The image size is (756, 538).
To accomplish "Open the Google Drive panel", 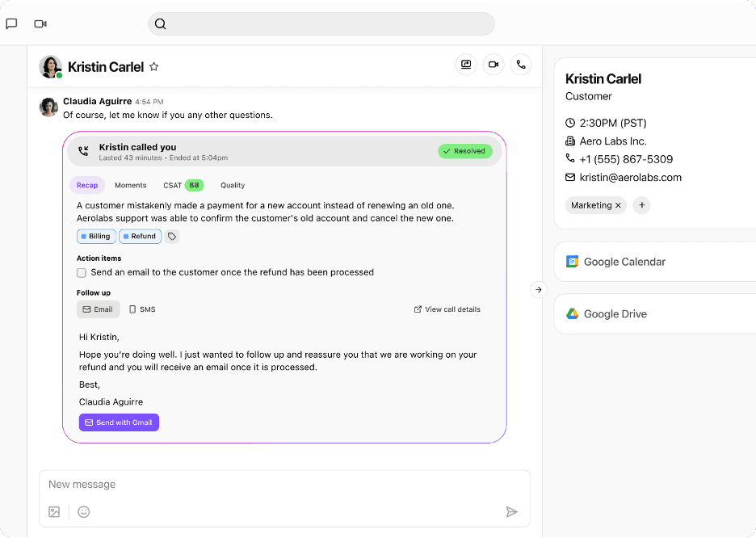I will (615, 314).
